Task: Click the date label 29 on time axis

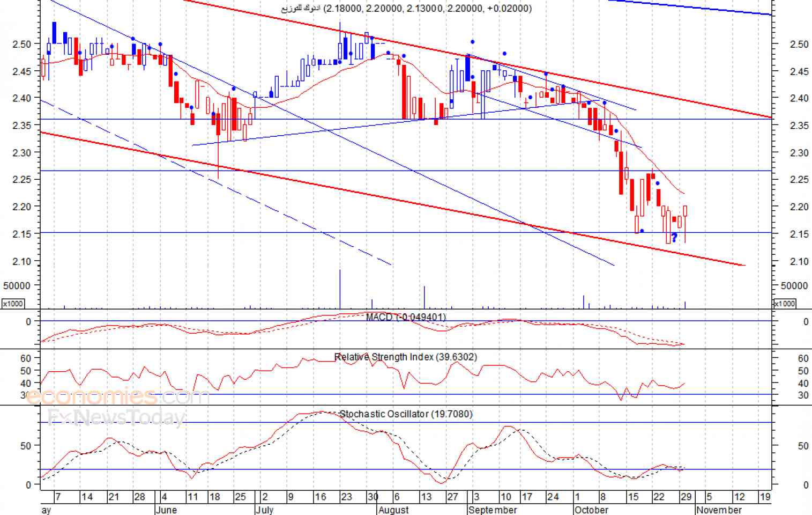Action: pos(686,497)
